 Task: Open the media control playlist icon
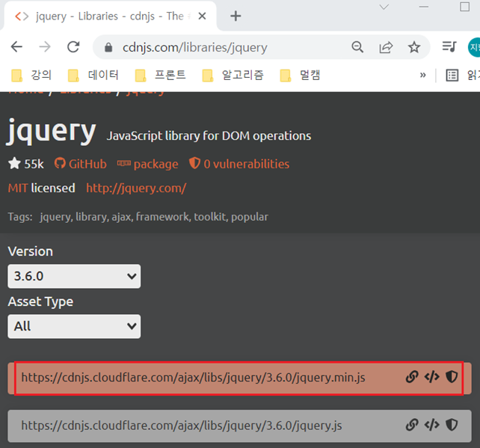coord(449,47)
